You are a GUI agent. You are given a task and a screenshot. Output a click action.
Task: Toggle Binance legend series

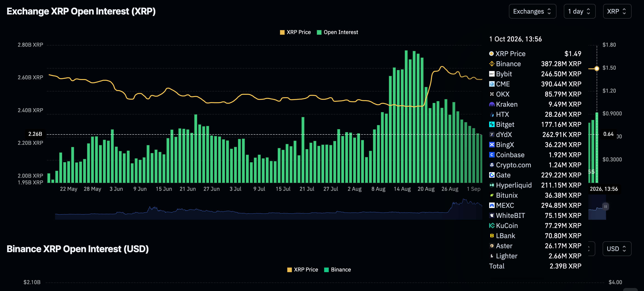pos(337,270)
